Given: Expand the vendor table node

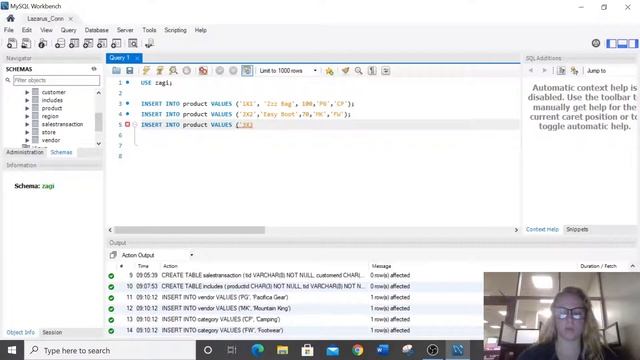Looking at the screenshot, I should 27,140.
